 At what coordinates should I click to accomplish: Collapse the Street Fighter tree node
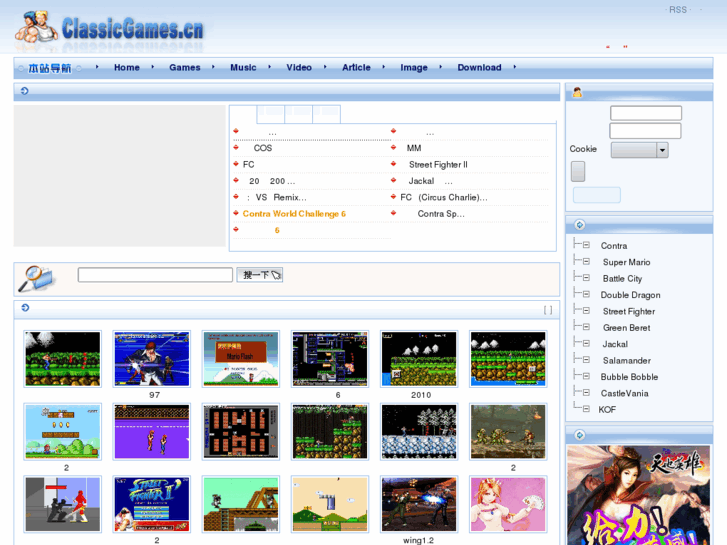tap(586, 311)
